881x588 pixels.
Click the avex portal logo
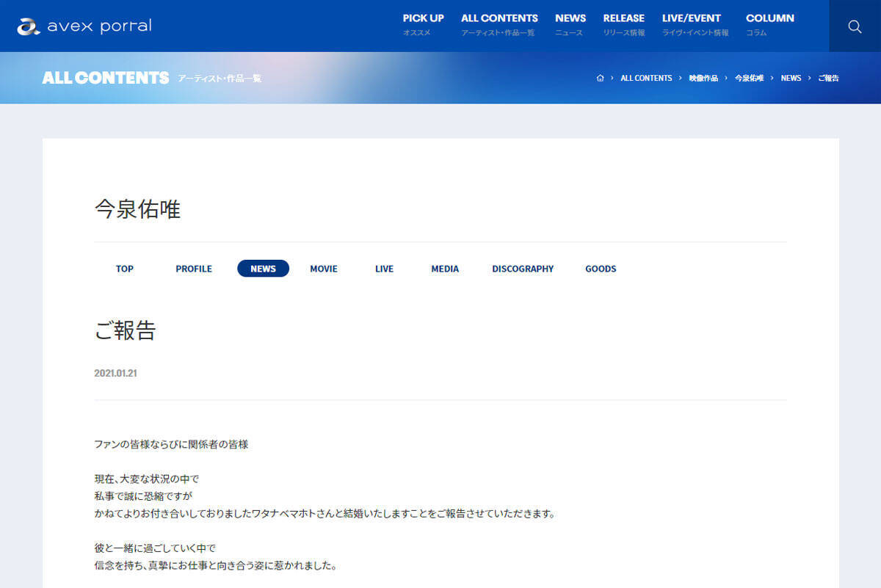coord(84,26)
